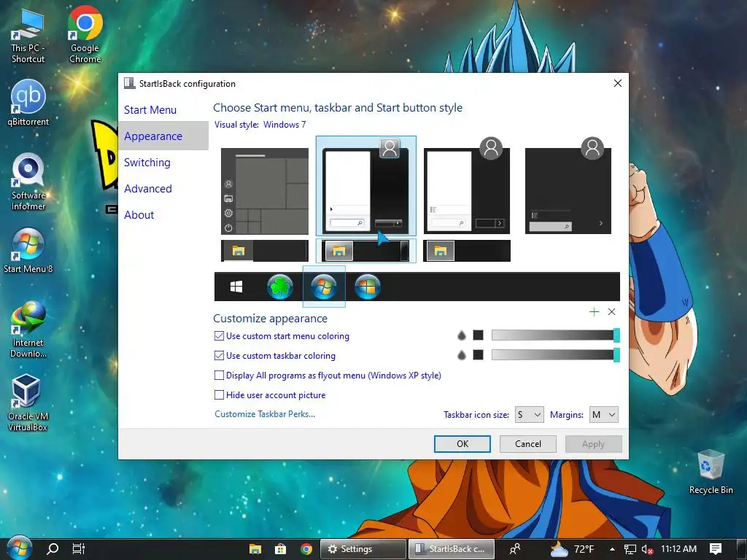Click the 11:12 AM clock

pos(679,549)
